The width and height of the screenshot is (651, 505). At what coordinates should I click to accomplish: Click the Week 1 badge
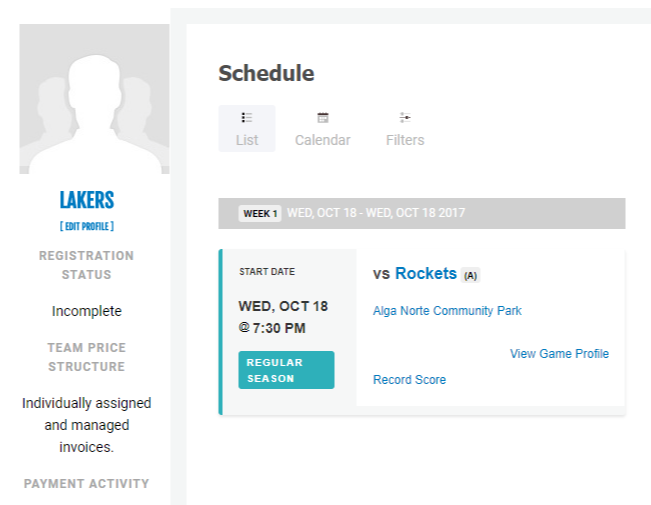(x=260, y=213)
